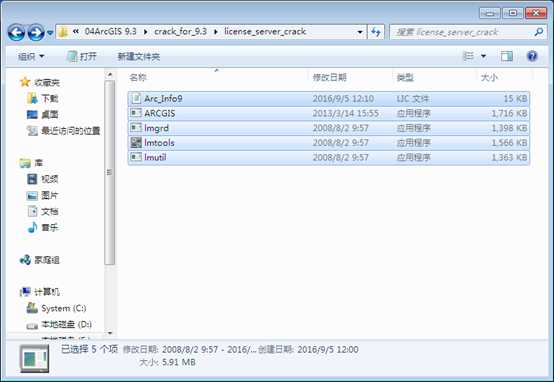Click the lmutil file name
The width and height of the screenshot is (554, 382).
point(155,157)
